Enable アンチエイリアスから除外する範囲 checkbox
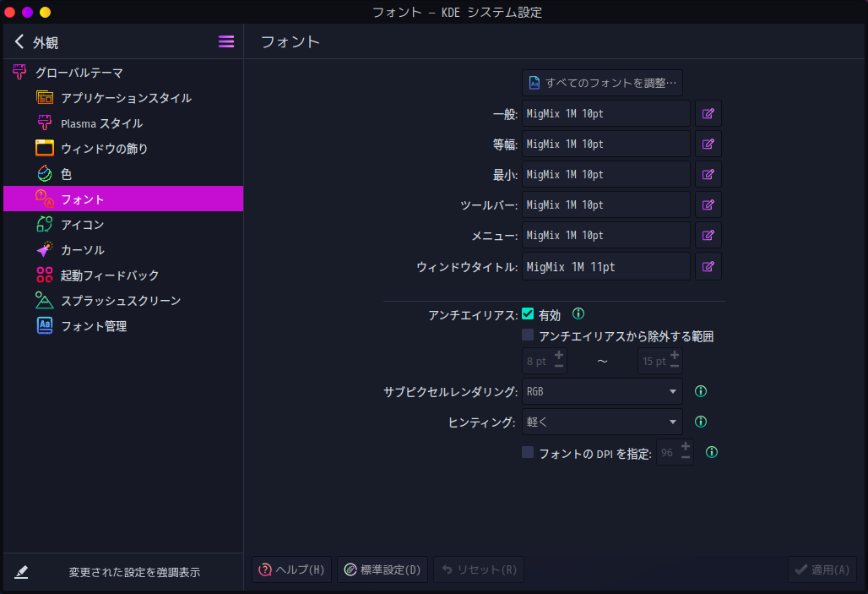 (528, 335)
